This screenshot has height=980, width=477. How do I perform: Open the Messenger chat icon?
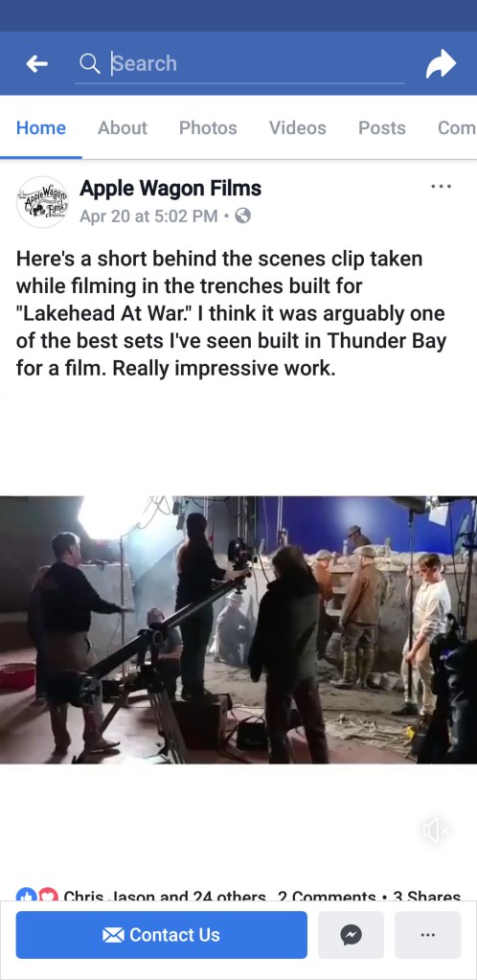click(x=352, y=935)
